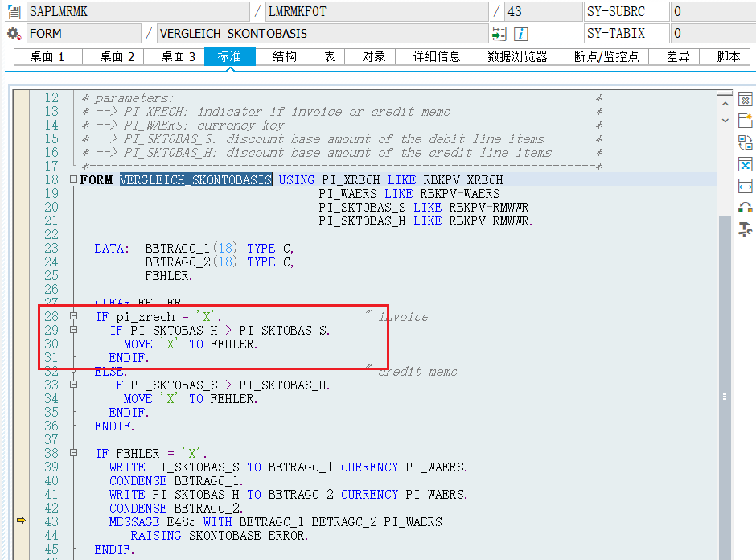Click the event type gear icon beside FORM
This screenshot has height=560, width=756.
pos(14,34)
